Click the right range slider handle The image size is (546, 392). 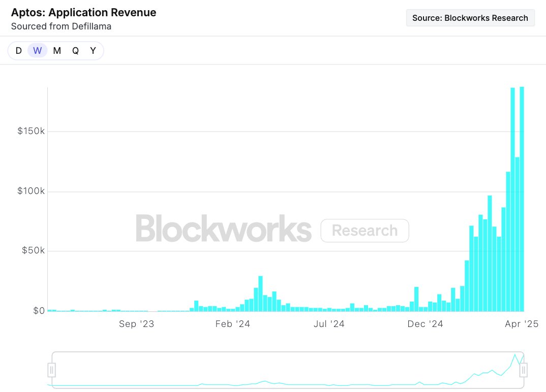524,370
